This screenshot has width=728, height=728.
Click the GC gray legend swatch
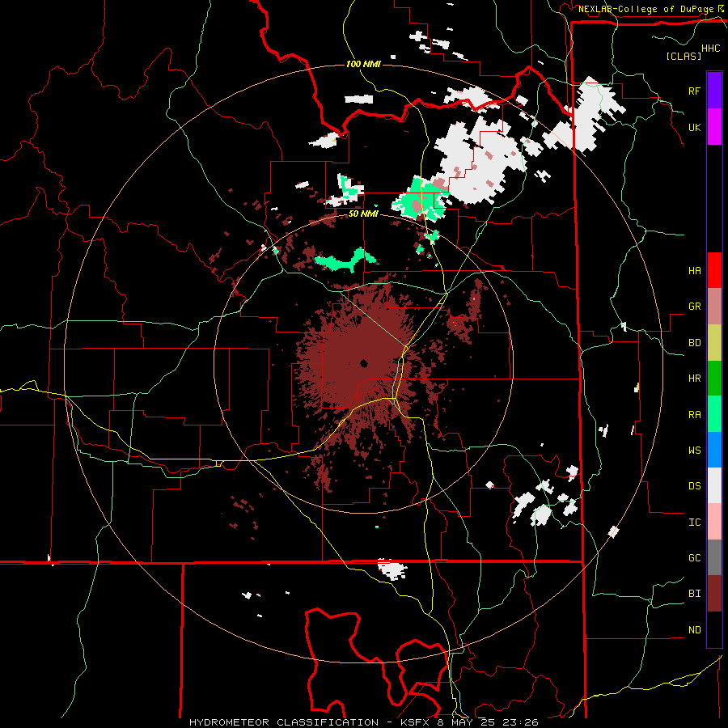(714, 557)
